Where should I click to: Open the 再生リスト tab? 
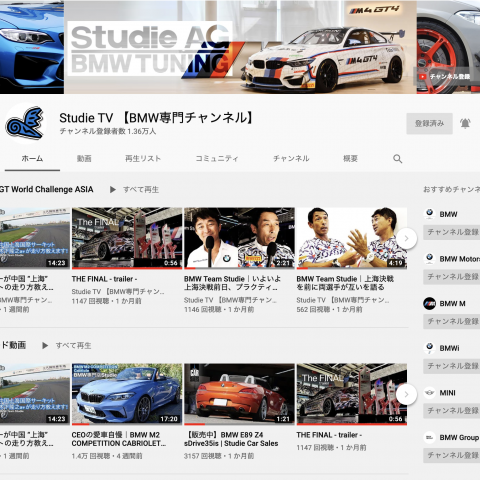point(143,159)
